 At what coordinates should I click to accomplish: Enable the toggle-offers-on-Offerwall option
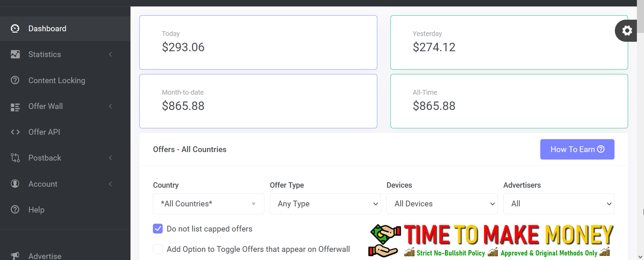click(158, 249)
